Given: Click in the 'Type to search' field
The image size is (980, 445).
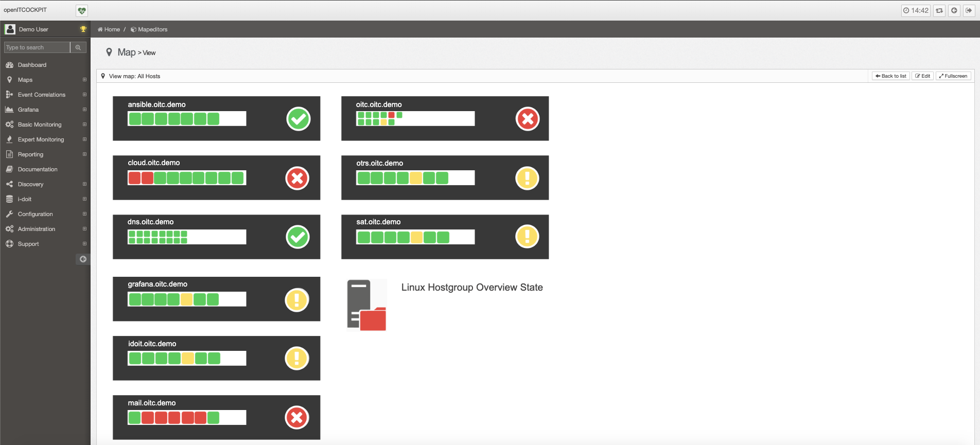Looking at the screenshot, I should click(x=37, y=47).
